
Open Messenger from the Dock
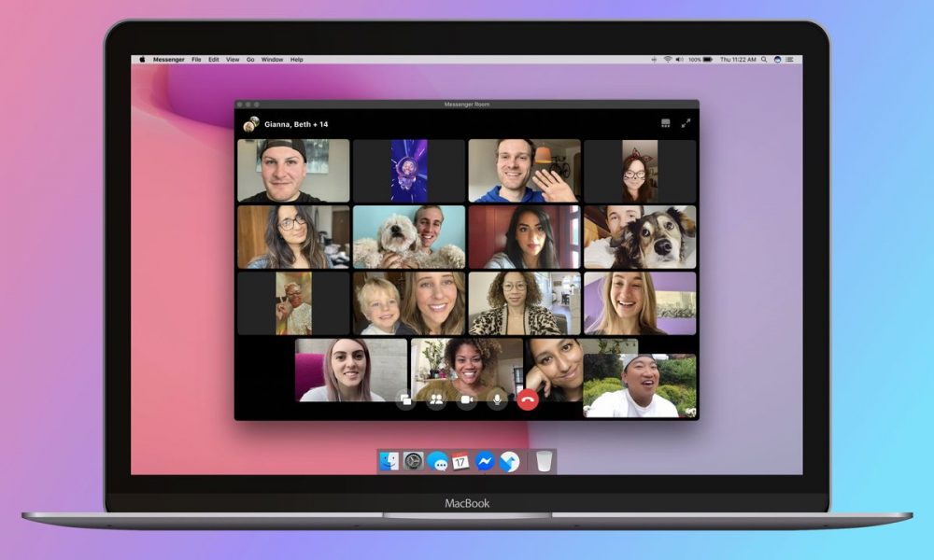(x=484, y=461)
